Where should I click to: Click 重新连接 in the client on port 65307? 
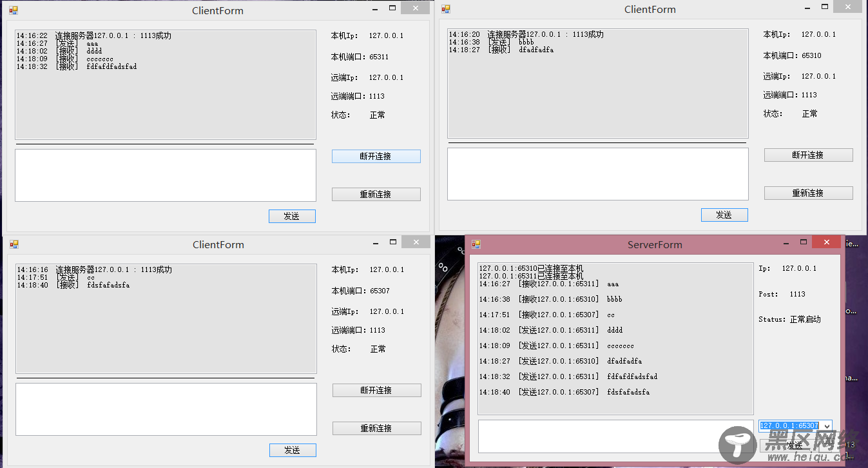click(376, 428)
